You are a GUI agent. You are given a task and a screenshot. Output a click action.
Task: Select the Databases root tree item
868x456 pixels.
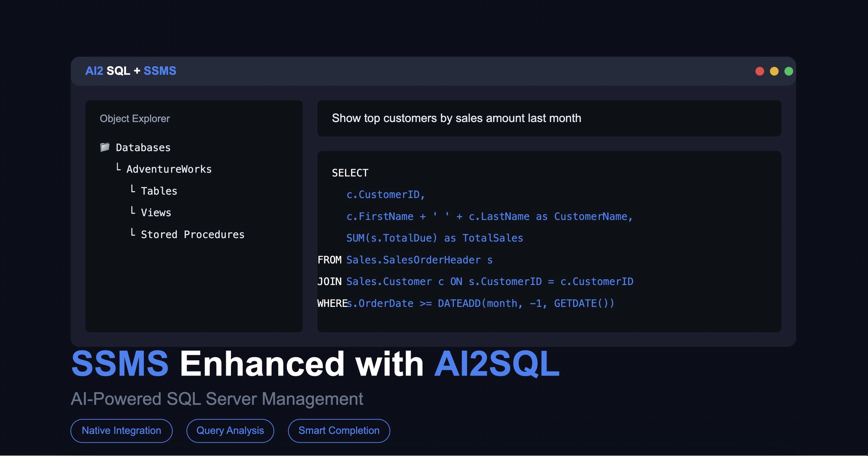click(x=143, y=147)
